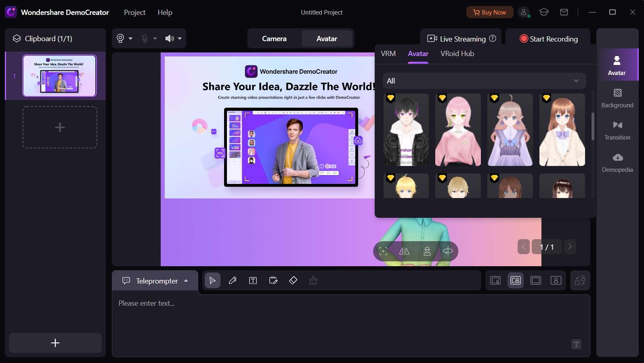
Task: Switch to Camera mode
Action: click(x=274, y=39)
